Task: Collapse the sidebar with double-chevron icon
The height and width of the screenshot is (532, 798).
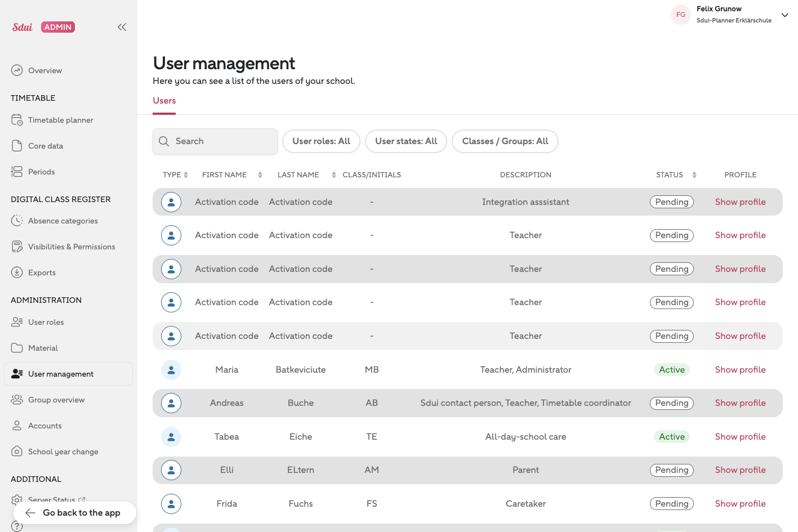Action: point(122,27)
